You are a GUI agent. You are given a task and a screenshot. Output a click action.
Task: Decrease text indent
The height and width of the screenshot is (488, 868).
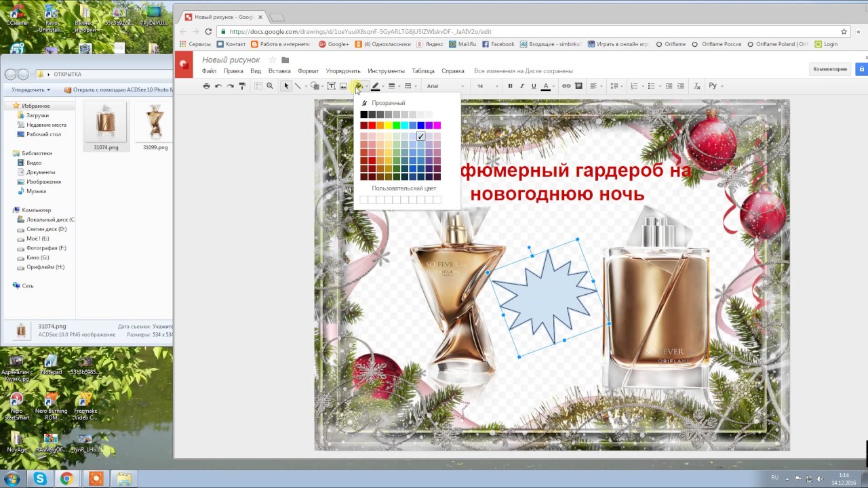point(669,86)
